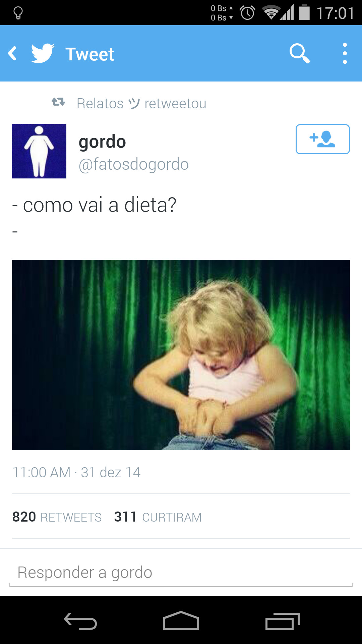Open the gordo display name
This screenshot has width=362, height=644.
pyautogui.click(x=102, y=142)
